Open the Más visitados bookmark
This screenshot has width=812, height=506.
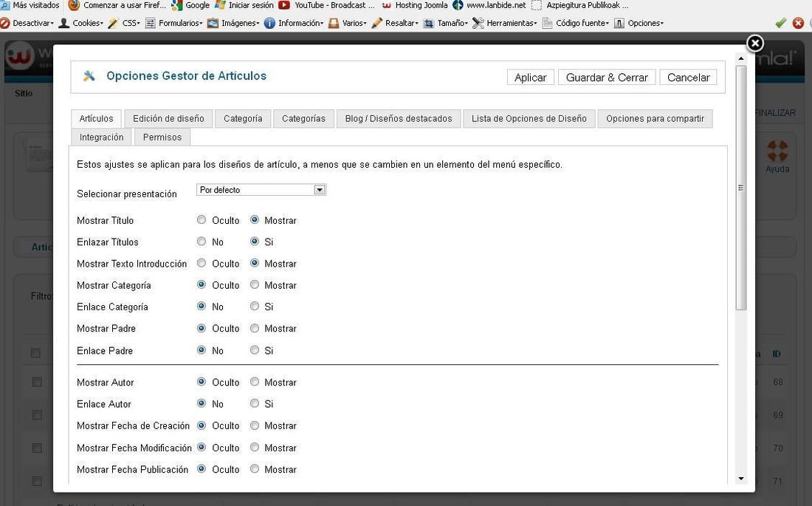[x=30, y=5]
